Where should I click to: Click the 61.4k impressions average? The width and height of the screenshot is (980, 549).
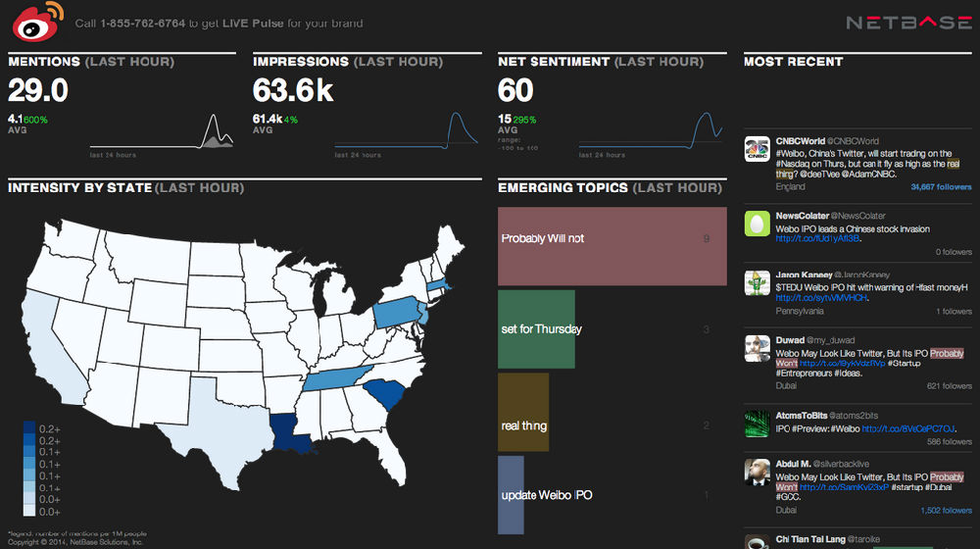click(268, 119)
